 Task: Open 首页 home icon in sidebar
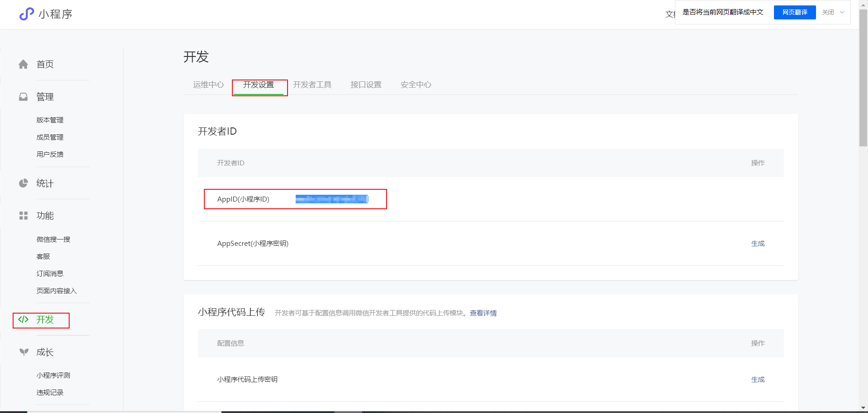click(x=24, y=64)
